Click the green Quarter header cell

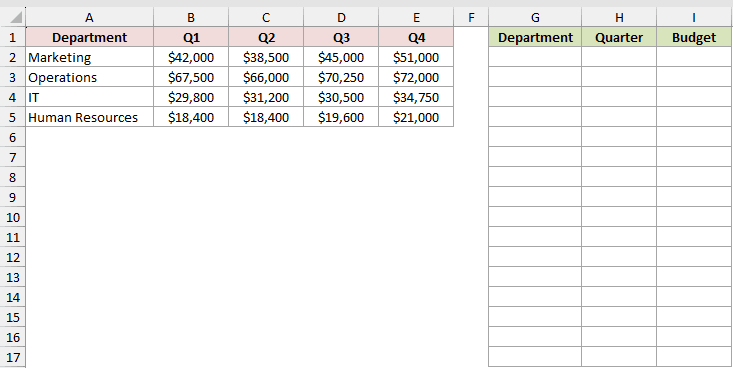(619, 37)
